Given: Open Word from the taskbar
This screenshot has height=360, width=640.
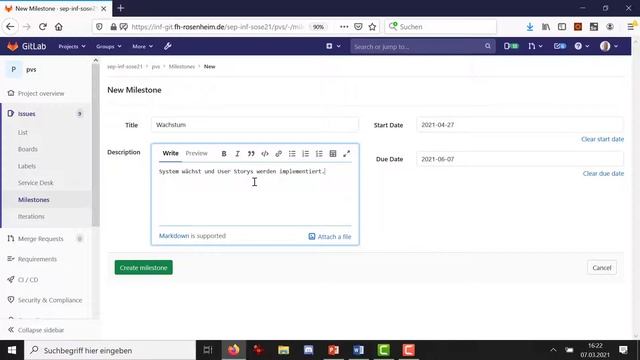Looking at the screenshot, I should (x=358, y=350).
